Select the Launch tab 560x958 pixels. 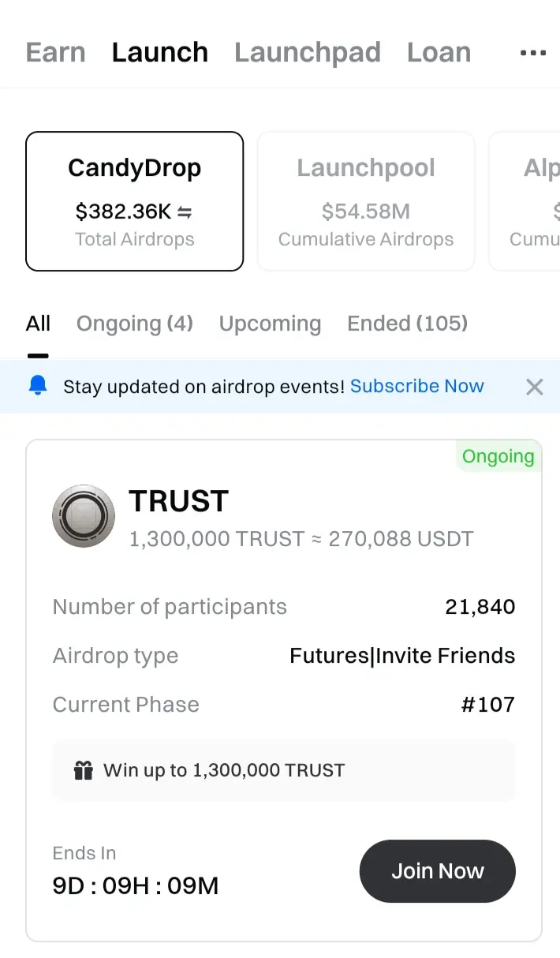(x=160, y=53)
